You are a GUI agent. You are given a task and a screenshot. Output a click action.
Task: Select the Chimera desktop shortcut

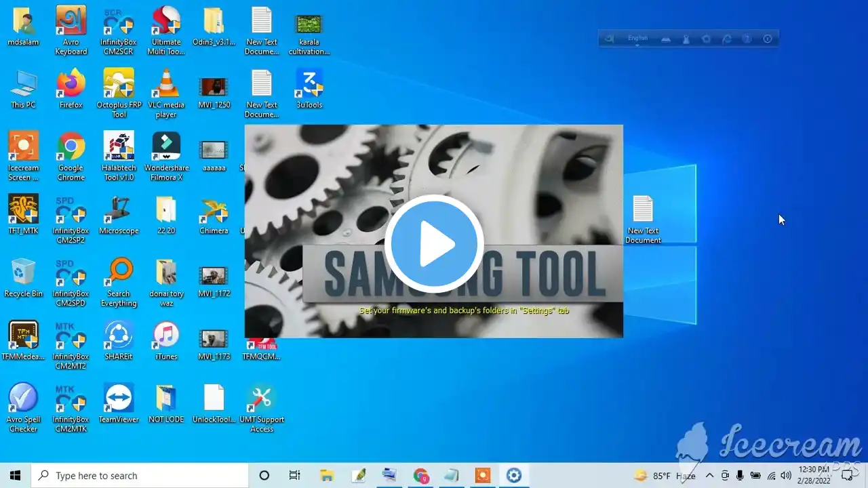click(x=214, y=215)
